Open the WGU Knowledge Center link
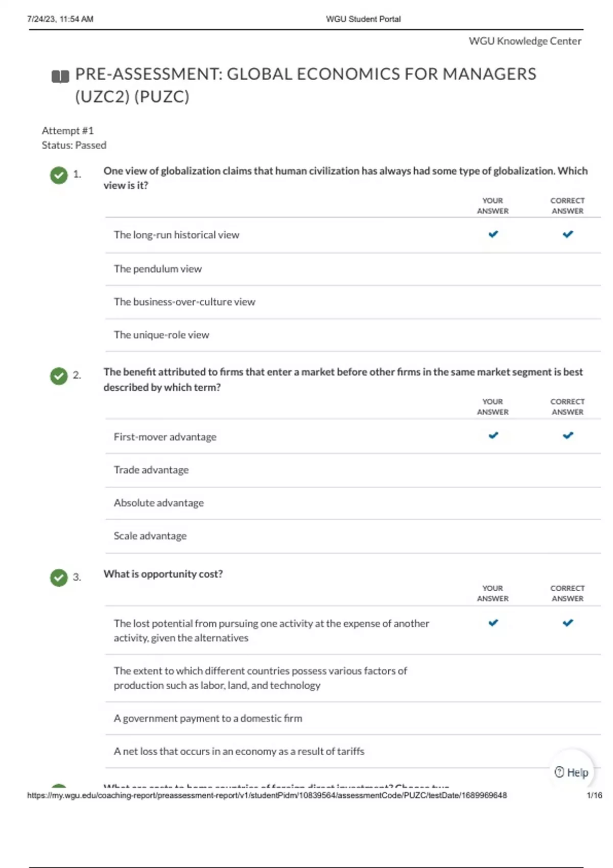This screenshot has height=868, width=613. click(x=525, y=41)
